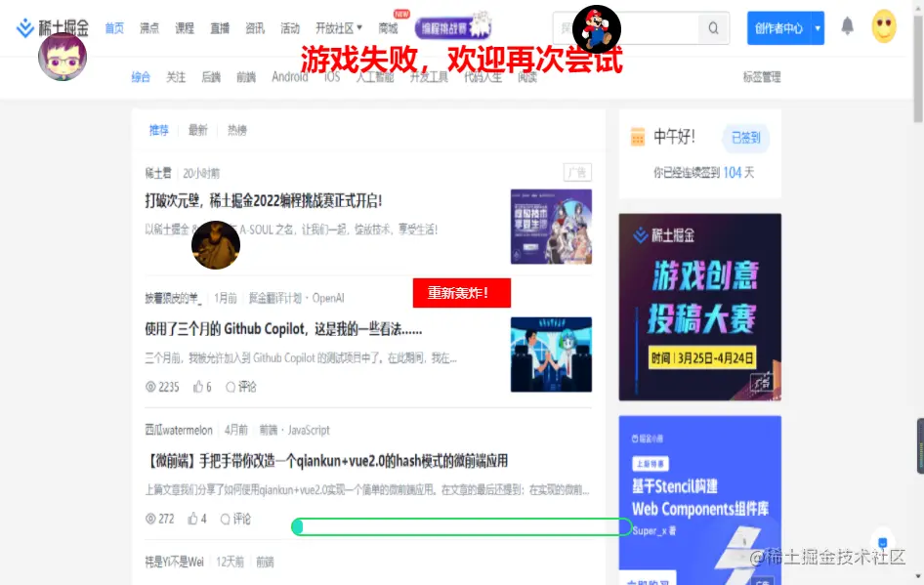
Task: Click author 西瓜watermelon
Action: coord(179,430)
